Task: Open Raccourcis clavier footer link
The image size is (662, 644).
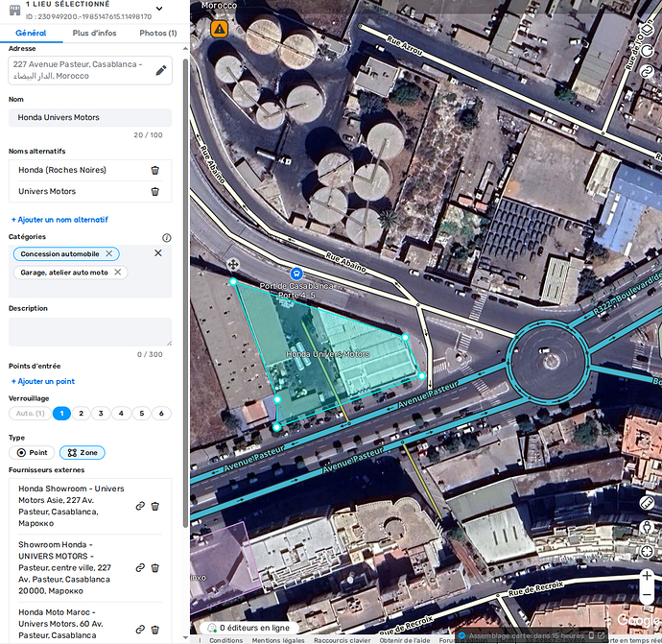Action: (x=342, y=640)
